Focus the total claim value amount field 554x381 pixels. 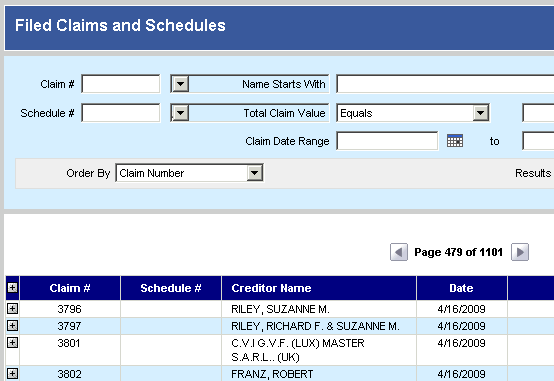538,113
